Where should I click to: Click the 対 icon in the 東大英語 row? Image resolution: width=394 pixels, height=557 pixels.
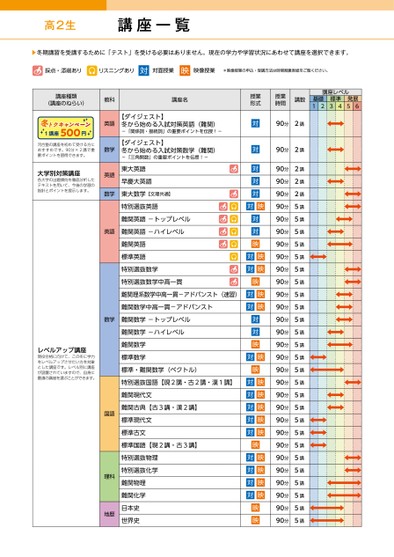click(255, 169)
